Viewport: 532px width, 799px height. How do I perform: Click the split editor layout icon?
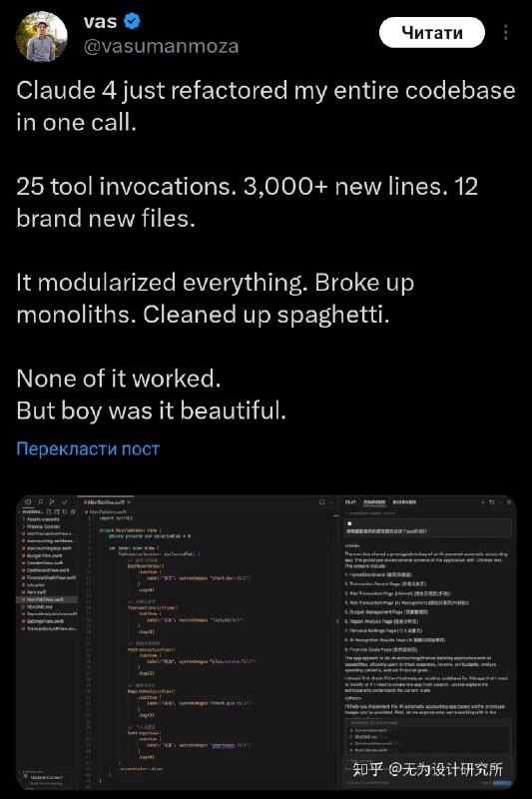(322, 502)
